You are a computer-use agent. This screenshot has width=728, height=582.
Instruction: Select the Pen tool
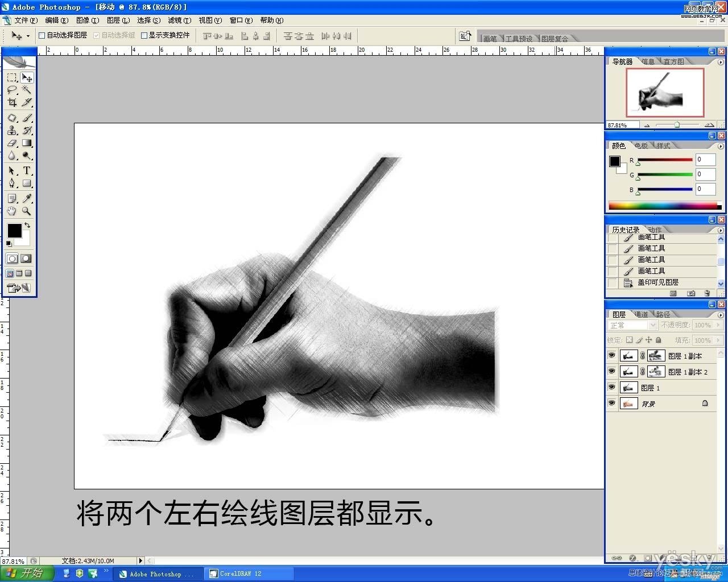12,183
